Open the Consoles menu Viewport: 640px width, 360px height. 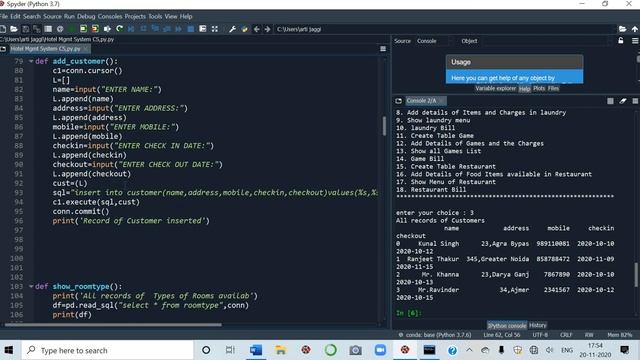110,16
